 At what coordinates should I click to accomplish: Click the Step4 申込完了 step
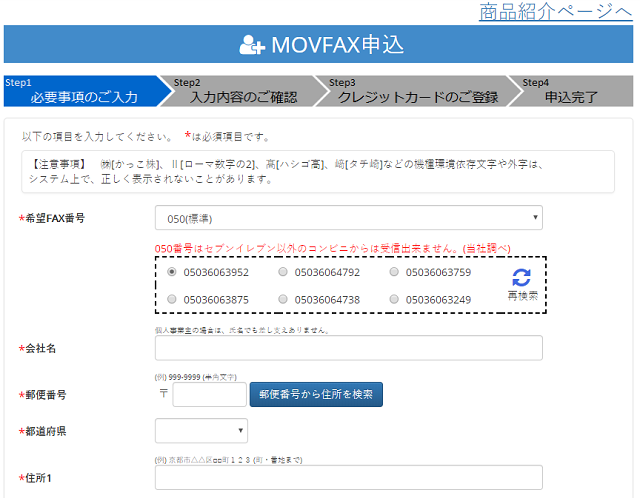pyautogui.click(x=572, y=91)
